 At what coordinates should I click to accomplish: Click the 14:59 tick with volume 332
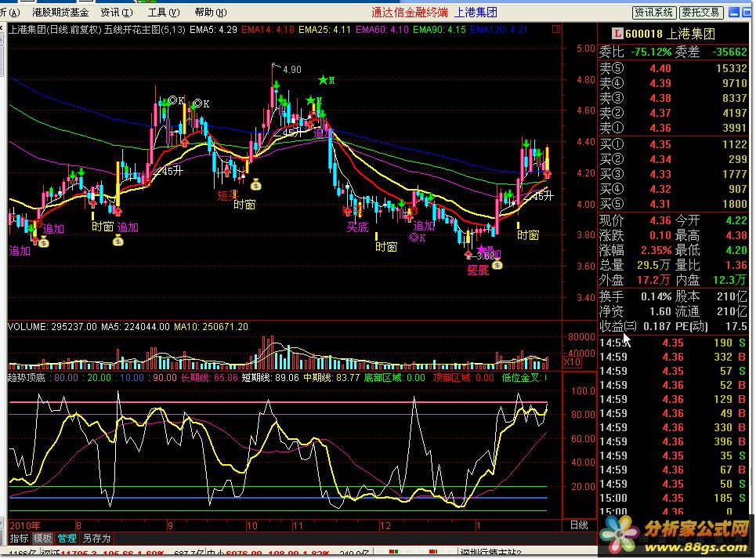(673, 357)
